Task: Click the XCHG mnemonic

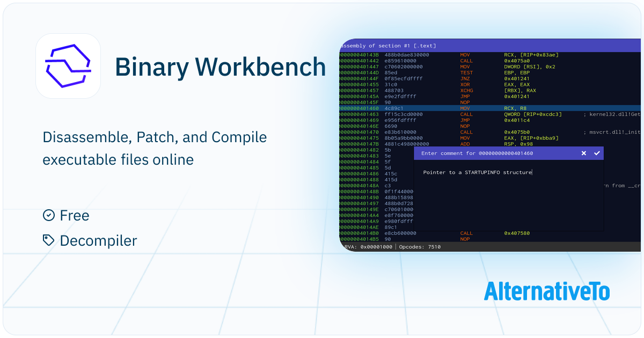Action: click(467, 90)
